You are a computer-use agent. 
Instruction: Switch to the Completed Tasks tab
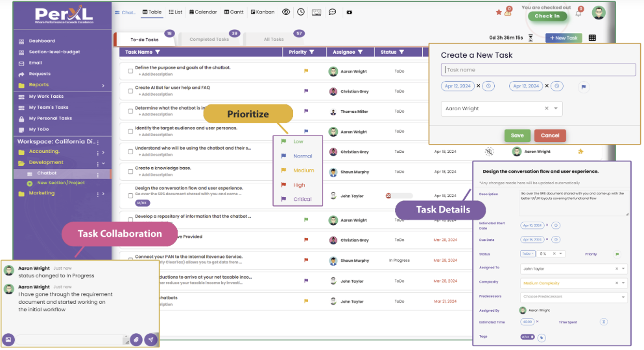pos(209,40)
